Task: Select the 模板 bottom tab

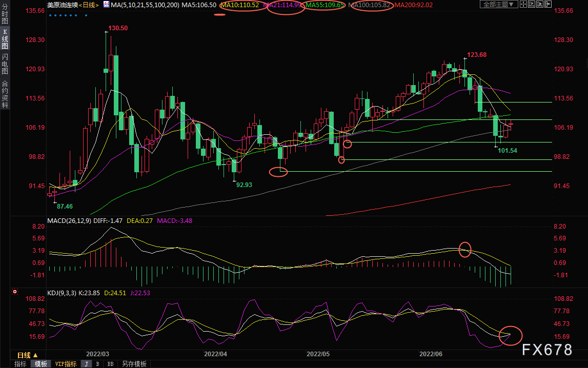Action: tap(41, 364)
